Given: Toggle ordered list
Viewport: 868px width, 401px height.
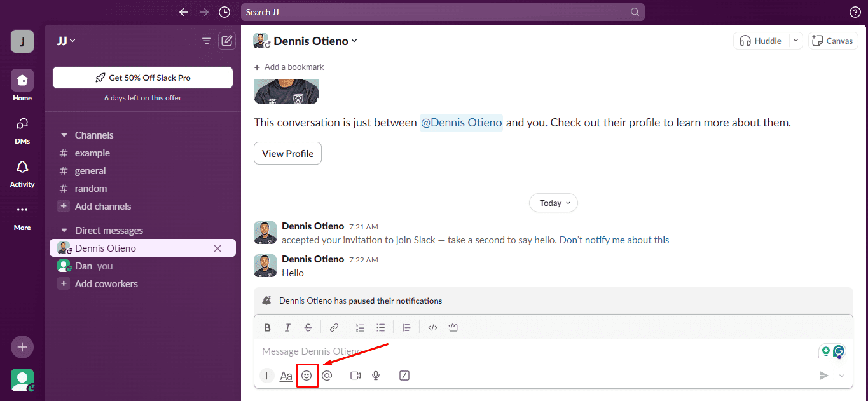Looking at the screenshot, I should tap(360, 328).
